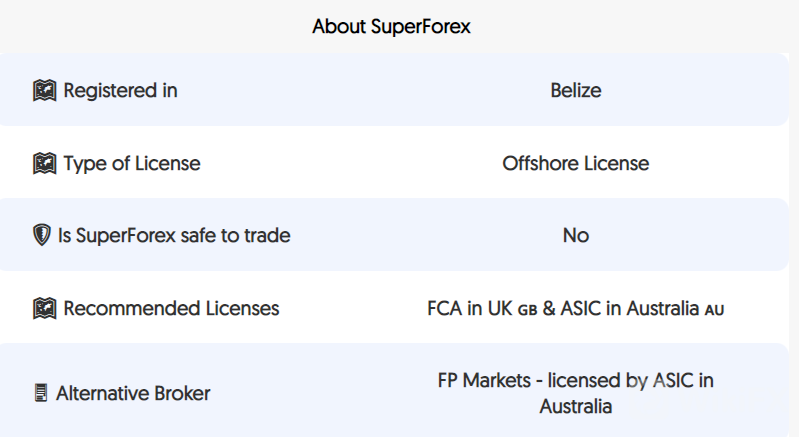Click the Offshore License value

(x=576, y=164)
